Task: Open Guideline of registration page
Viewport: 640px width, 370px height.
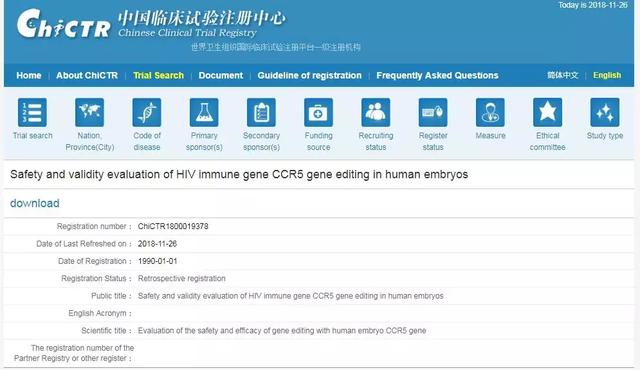Action: coord(309,75)
